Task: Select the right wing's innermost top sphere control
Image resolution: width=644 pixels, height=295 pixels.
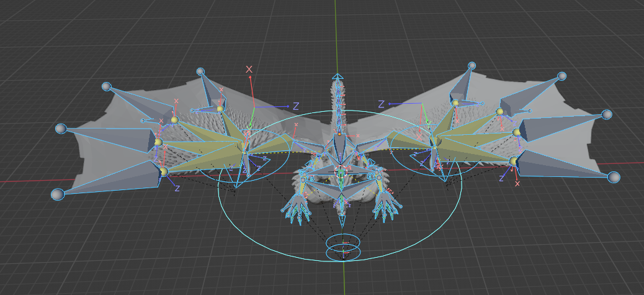Action: 472,65
